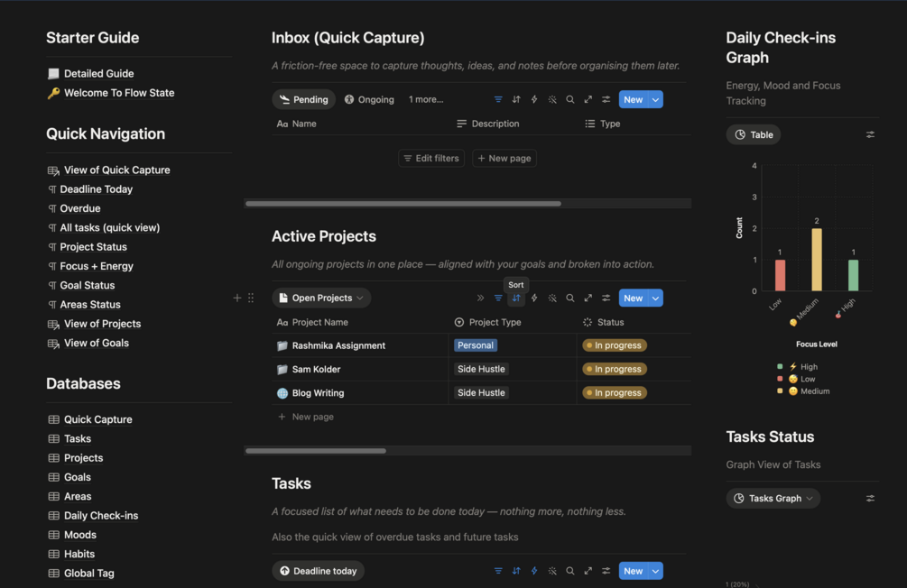Open the Open Projects view dropdown
Screen dimensions: 907x588
click(x=321, y=298)
